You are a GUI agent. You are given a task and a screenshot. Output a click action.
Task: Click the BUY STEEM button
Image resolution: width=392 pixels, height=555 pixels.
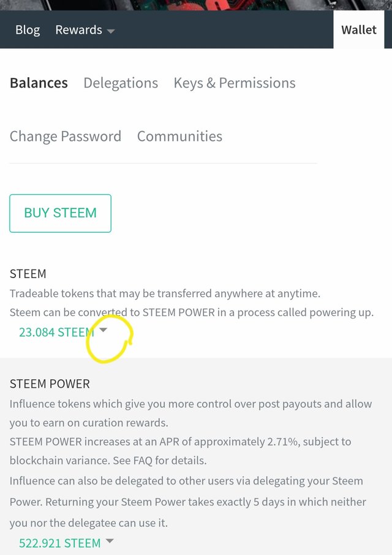point(60,213)
